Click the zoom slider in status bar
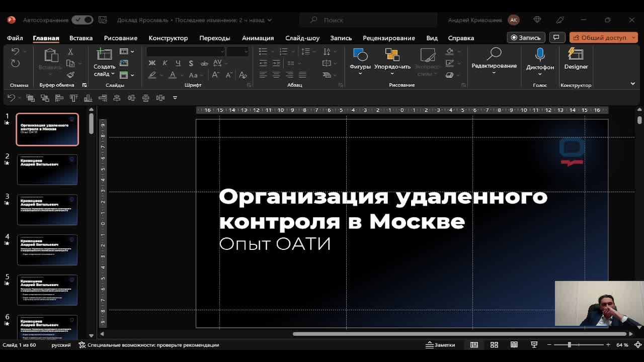Image resolution: width=644 pixels, height=362 pixels. [570, 345]
